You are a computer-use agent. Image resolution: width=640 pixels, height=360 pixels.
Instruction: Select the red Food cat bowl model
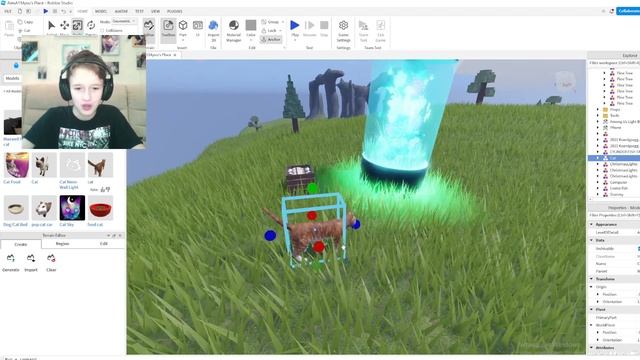pos(100,208)
